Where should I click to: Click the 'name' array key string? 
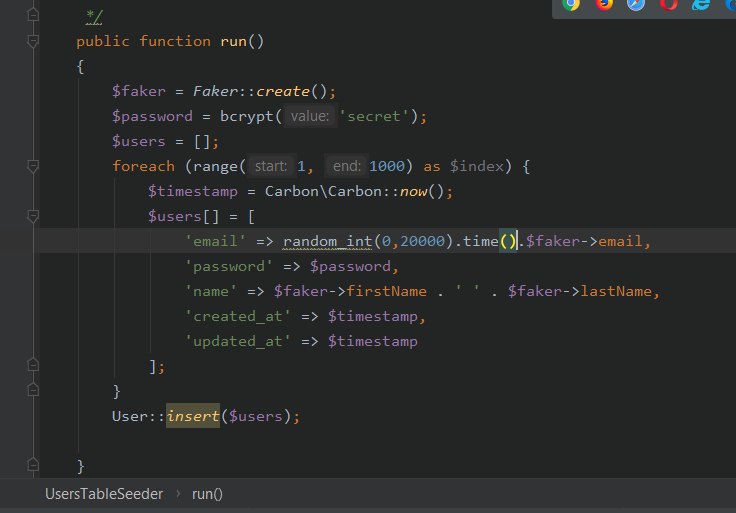tap(211, 291)
